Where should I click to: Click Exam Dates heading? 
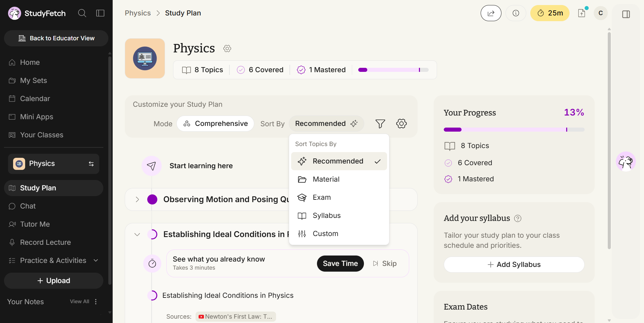click(466, 307)
